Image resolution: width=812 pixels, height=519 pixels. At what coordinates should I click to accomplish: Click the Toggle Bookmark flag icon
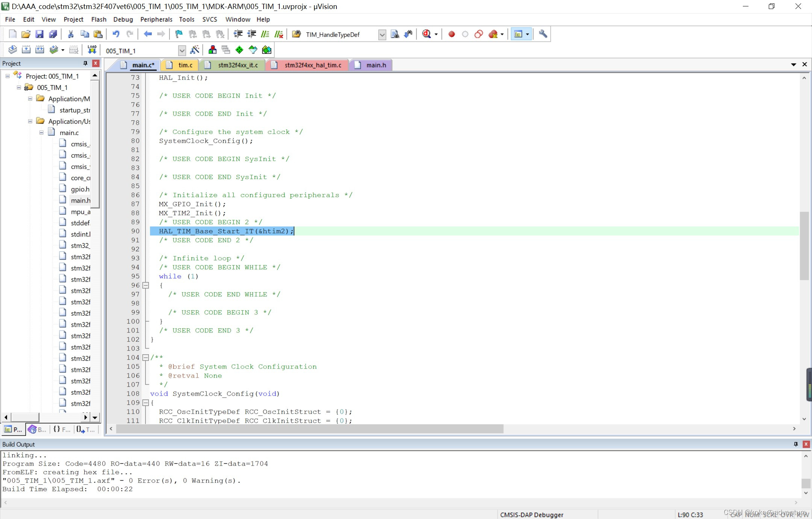(179, 34)
